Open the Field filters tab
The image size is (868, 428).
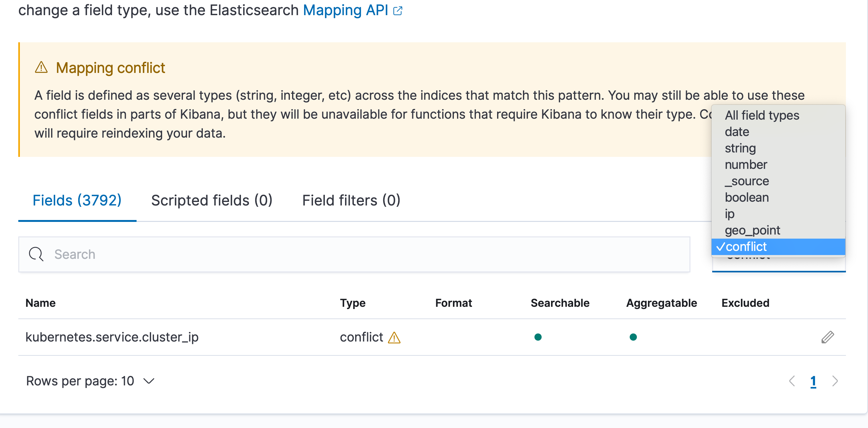click(x=351, y=200)
